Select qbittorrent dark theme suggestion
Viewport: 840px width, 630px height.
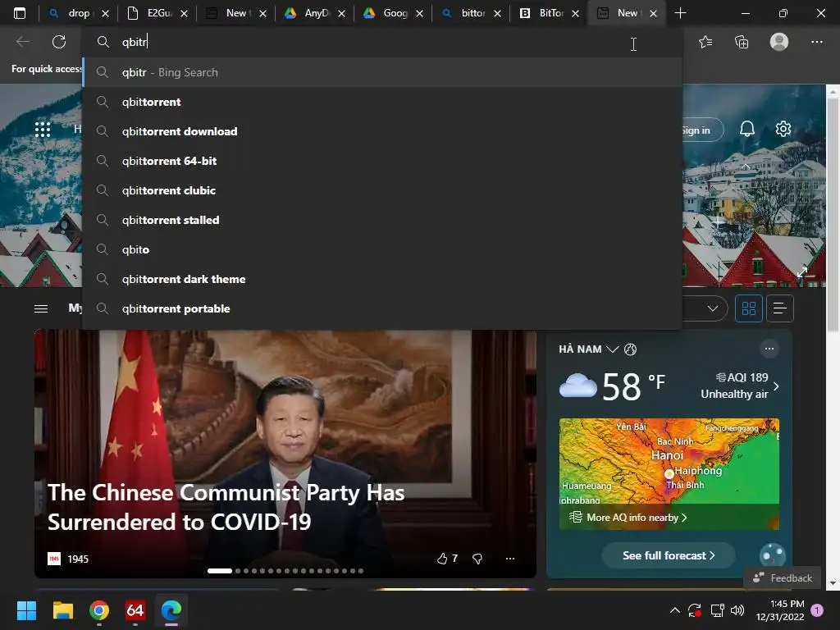click(383, 279)
